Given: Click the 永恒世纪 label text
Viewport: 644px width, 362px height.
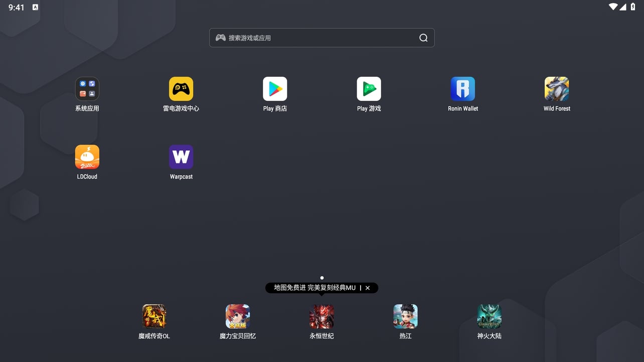Looking at the screenshot, I should pos(321,336).
